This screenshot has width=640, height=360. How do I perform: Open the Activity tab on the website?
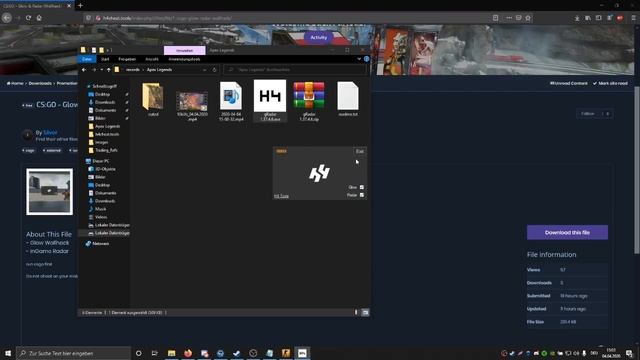(x=319, y=38)
